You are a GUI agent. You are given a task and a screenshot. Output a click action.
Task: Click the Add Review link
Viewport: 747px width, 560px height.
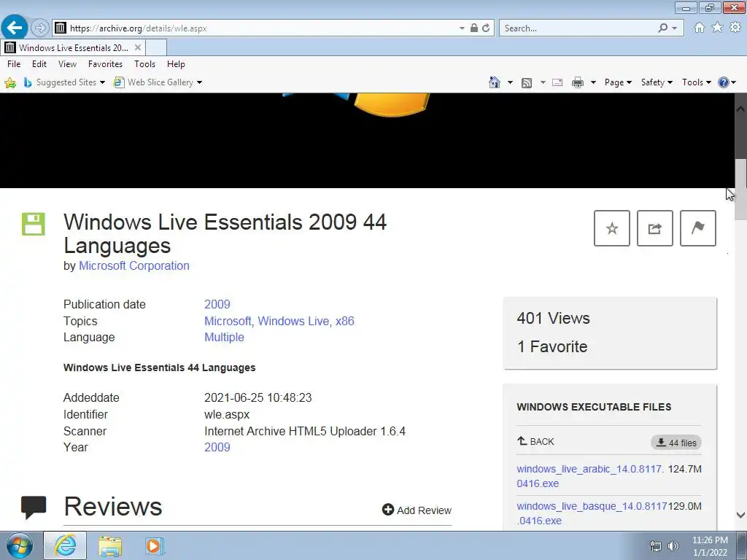[417, 510]
